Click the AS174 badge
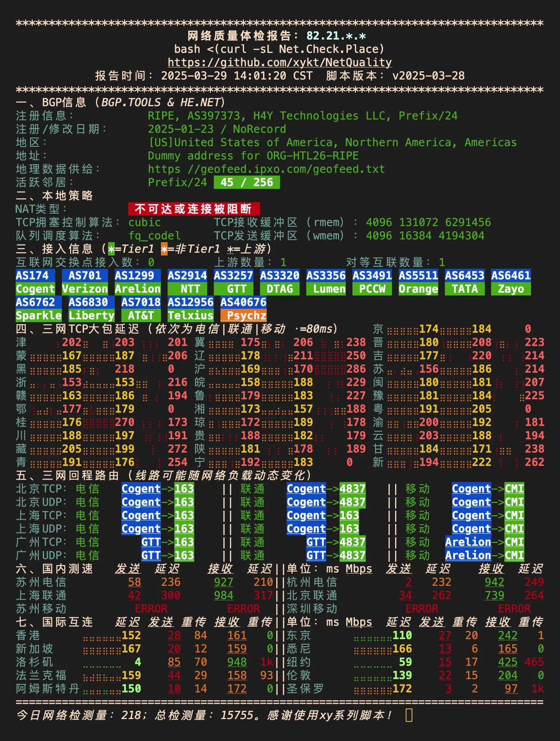This screenshot has width=560, height=741. (x=36, y=275)
